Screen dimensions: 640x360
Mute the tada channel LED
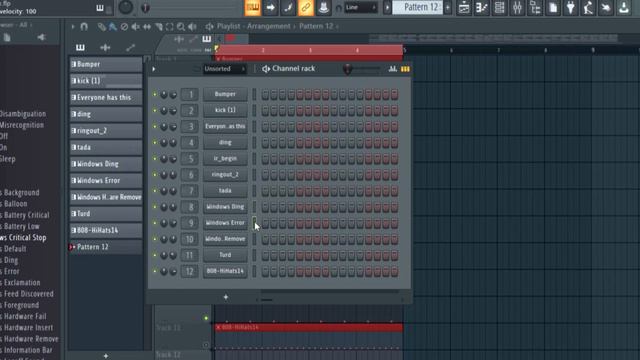coord(155,191)
